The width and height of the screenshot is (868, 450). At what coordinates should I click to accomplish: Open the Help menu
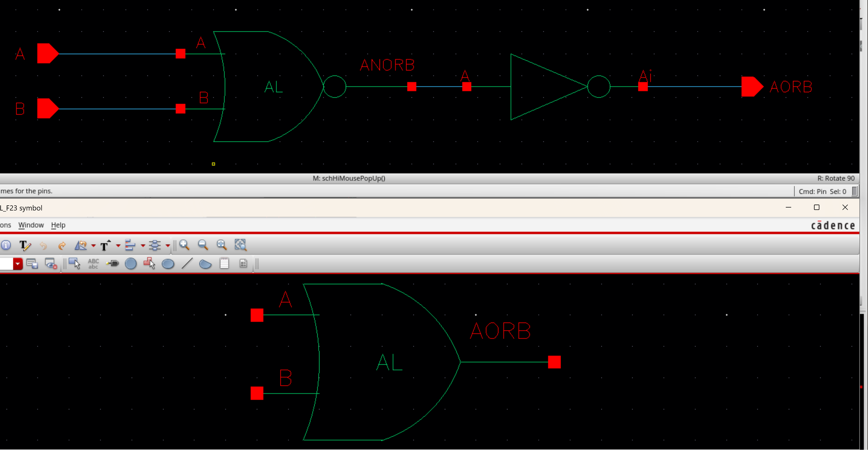(x=58, y=225)
